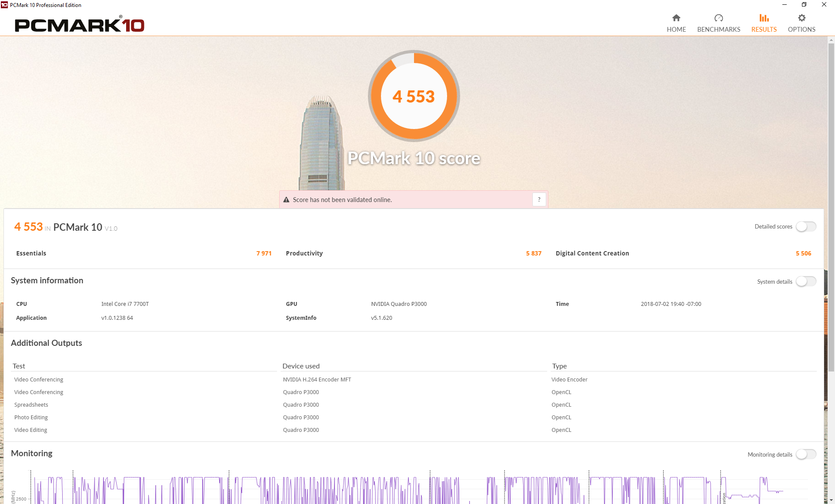Screen dimensions: 835x504
Task: Click the vertical scrollbar down arrow
Action: 831,500
